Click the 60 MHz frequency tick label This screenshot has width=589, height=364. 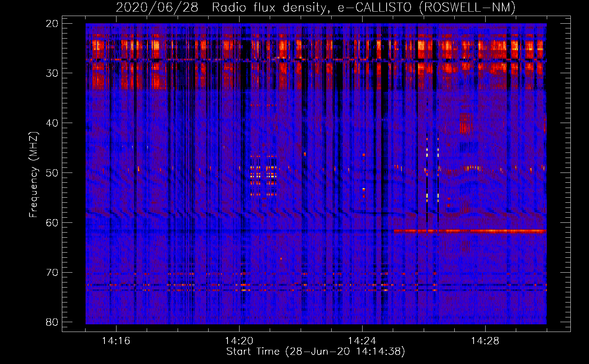(x=52, y=223)
